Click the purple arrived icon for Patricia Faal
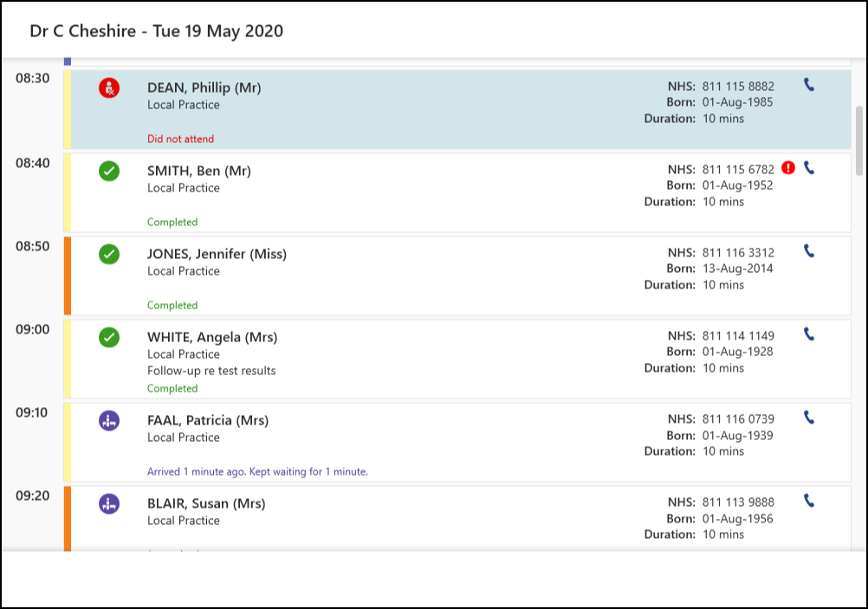 tap(109, 421)
